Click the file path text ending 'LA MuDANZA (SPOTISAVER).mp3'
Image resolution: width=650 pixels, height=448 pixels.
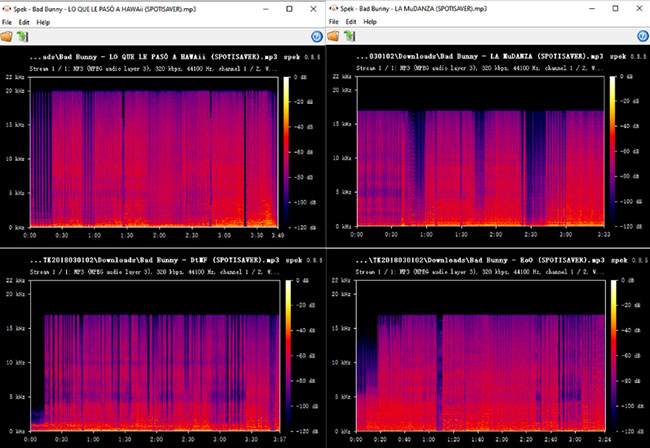480,56
